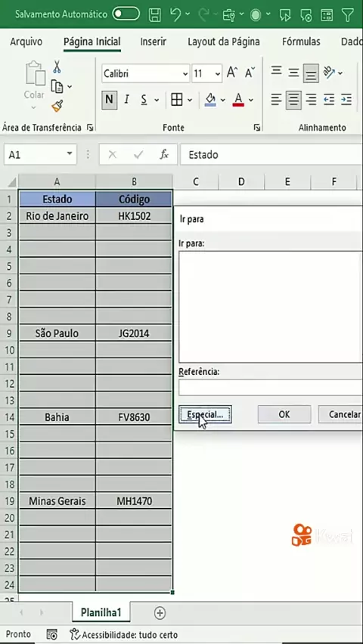
Task: Click the Especial... button
Action: (x=205, y=414)
